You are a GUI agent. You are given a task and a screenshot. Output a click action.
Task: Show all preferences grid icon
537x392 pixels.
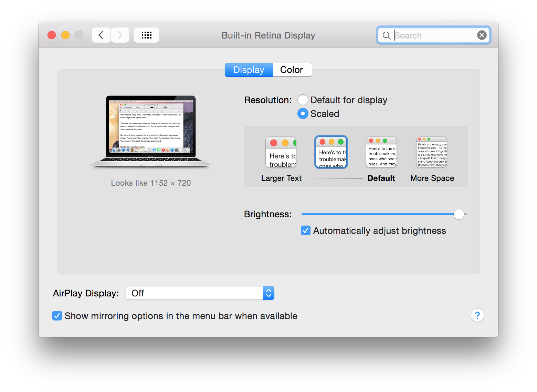pos(147,35)
